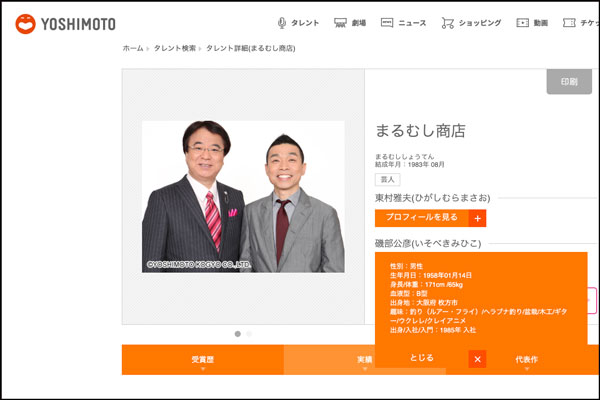Open the 代表作 tab

(527, 360)
